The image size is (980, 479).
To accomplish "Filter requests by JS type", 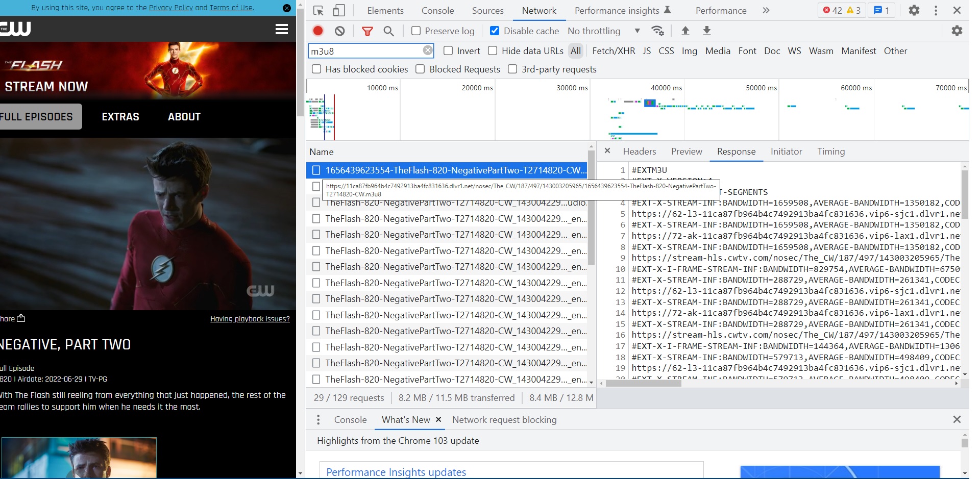I will click(x=647, y=51).
